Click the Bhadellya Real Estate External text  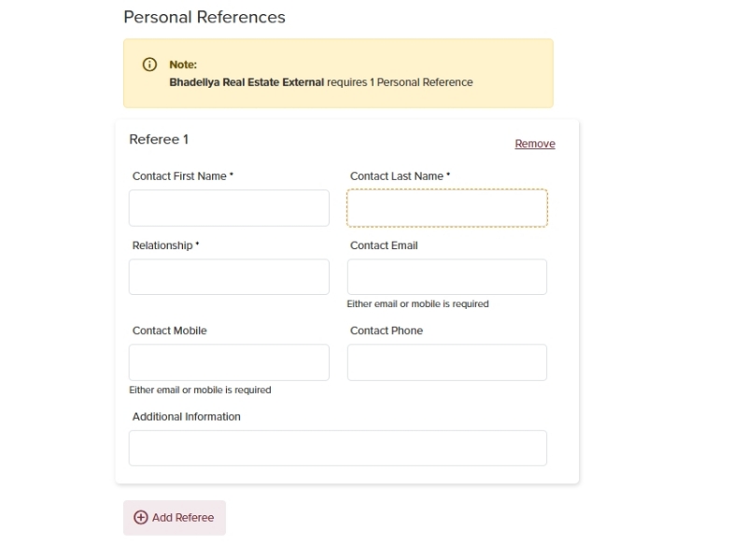[247, 82]
